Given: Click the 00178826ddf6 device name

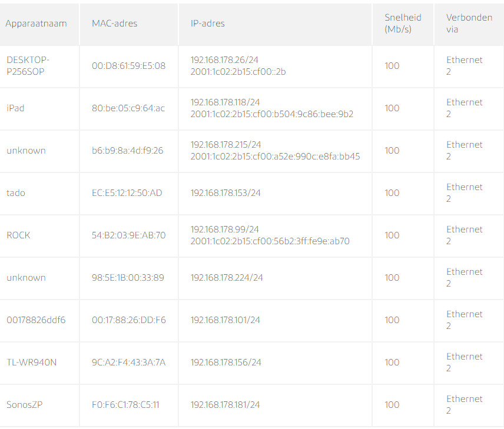Looking at the screenshot, I should [x=36, y=320].
